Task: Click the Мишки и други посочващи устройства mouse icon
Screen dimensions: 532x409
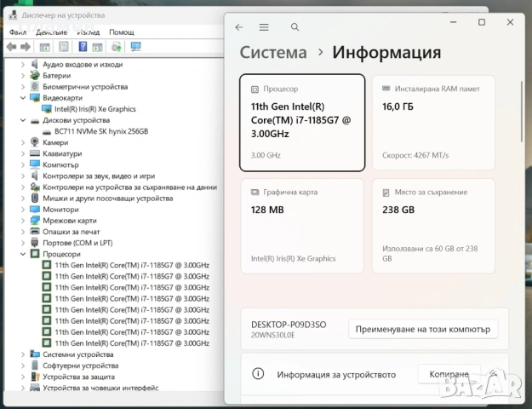Action: [35, 198]
